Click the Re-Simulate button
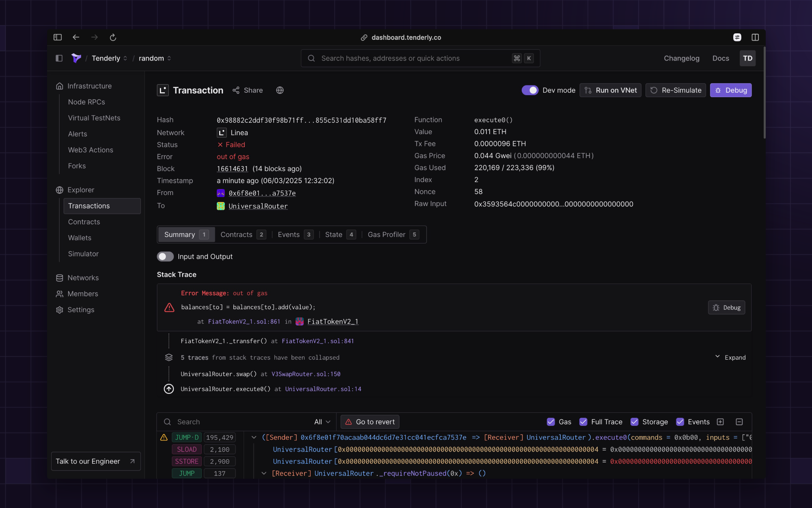Screen dimensions: 812x508 (675, 90)
